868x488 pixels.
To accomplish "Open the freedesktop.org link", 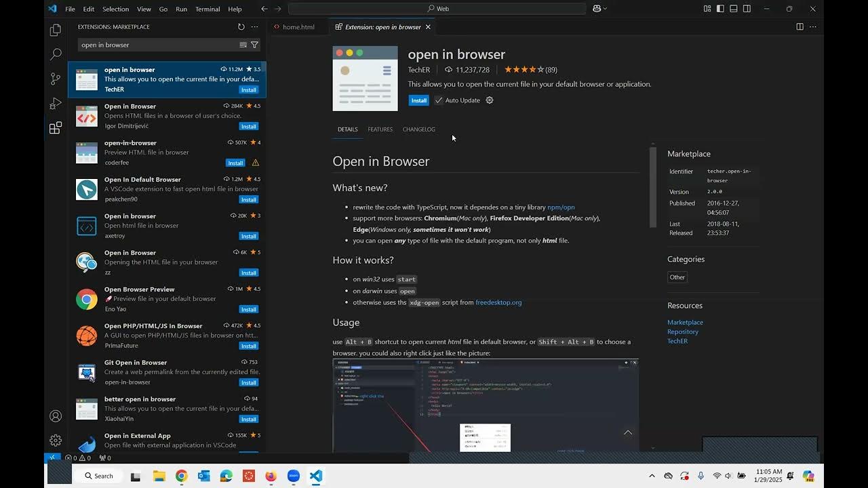I will [498, 302].
